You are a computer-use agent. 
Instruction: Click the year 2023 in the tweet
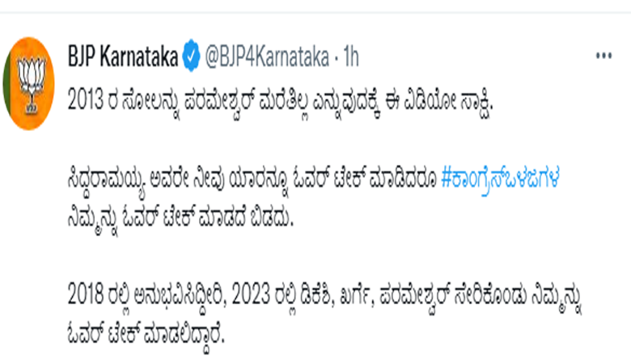coord(250,294)
